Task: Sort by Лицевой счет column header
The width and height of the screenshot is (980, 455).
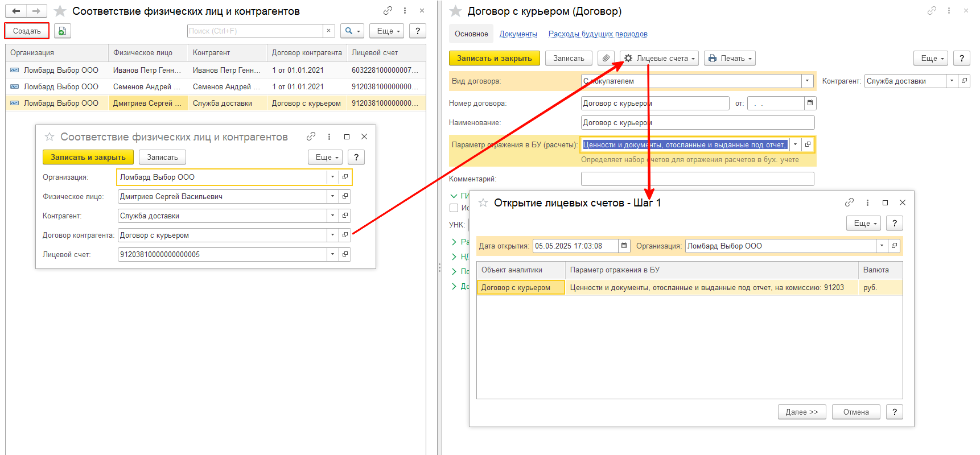Action: click(386, 52)
